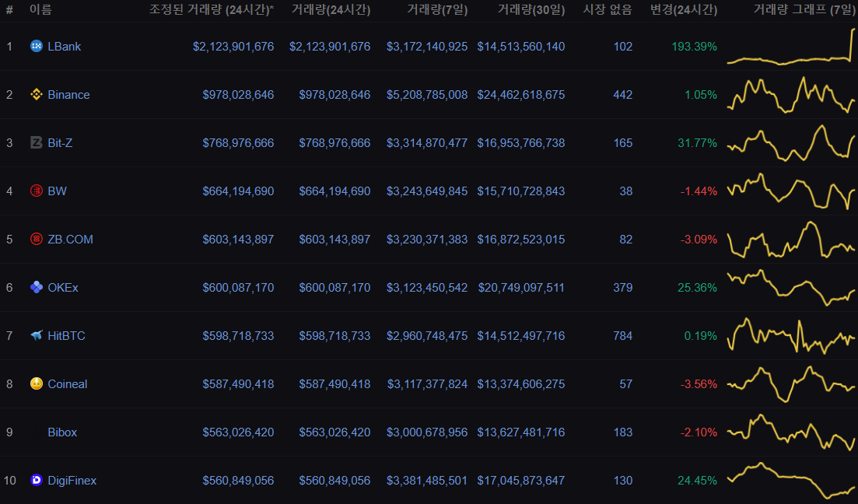The height and width of the screenshot is (504, 858).
Task: Click the BW exchange logo icon
Action: [36, 191]
